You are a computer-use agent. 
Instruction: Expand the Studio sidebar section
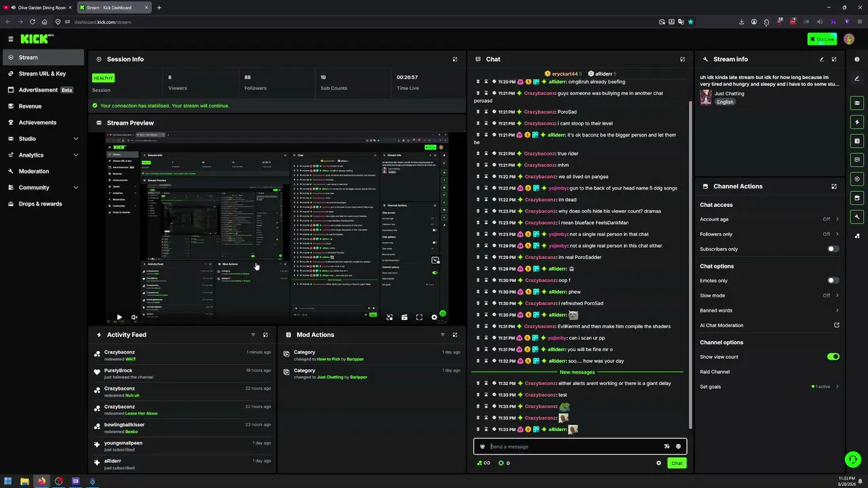click(43, 139)
